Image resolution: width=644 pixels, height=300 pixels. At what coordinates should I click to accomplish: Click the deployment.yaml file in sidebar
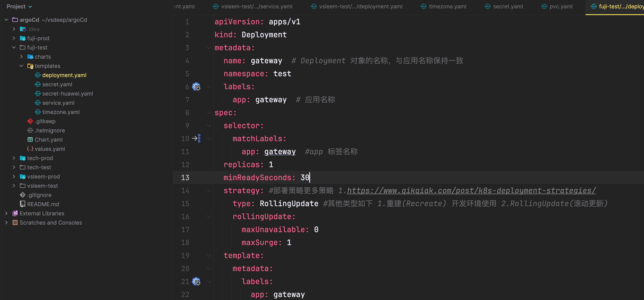pos(65,75)
